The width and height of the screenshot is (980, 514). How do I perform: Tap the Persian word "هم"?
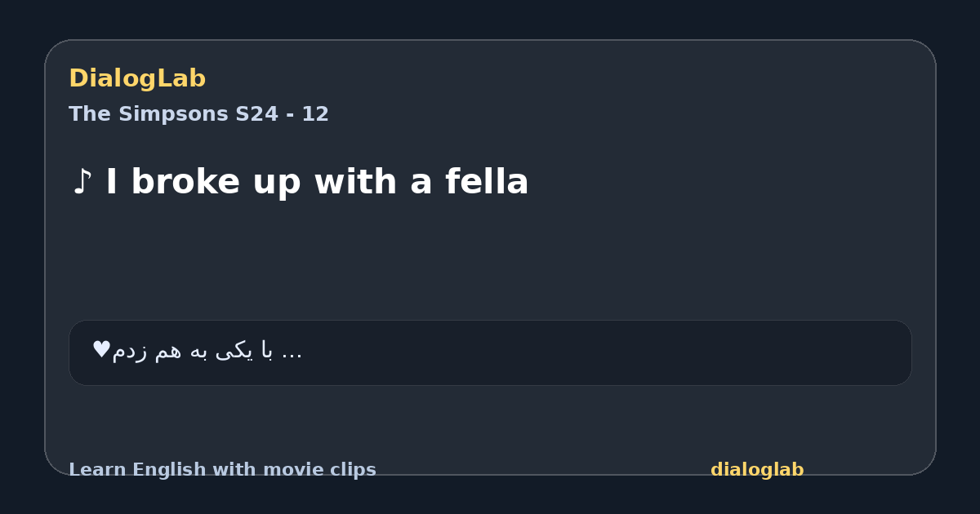[x=168, y=351]
